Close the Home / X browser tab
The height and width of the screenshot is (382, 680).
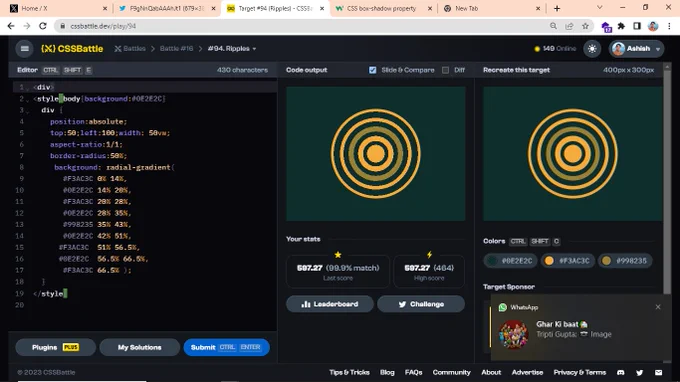pos(105,8)
